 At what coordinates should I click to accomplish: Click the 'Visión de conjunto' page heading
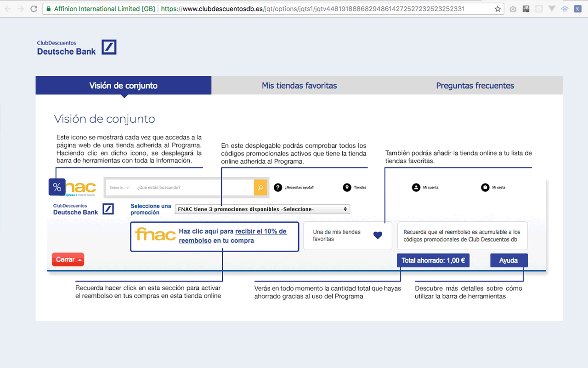click(105, 119)
